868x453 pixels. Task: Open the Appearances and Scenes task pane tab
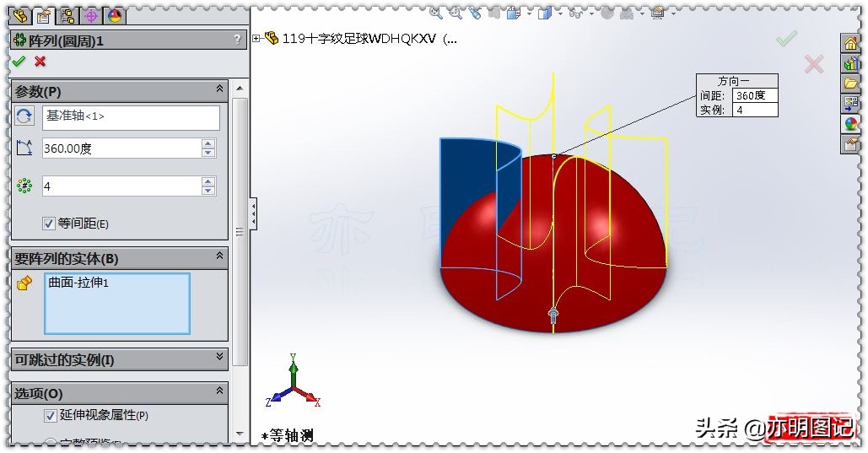(x=850, y=123)
